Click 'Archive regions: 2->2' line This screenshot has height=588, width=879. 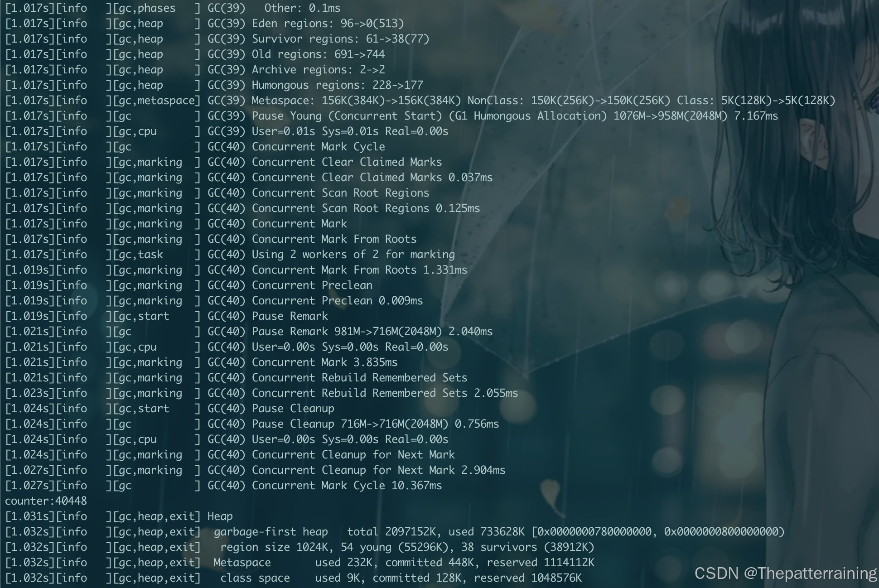[x=318, y=70]
